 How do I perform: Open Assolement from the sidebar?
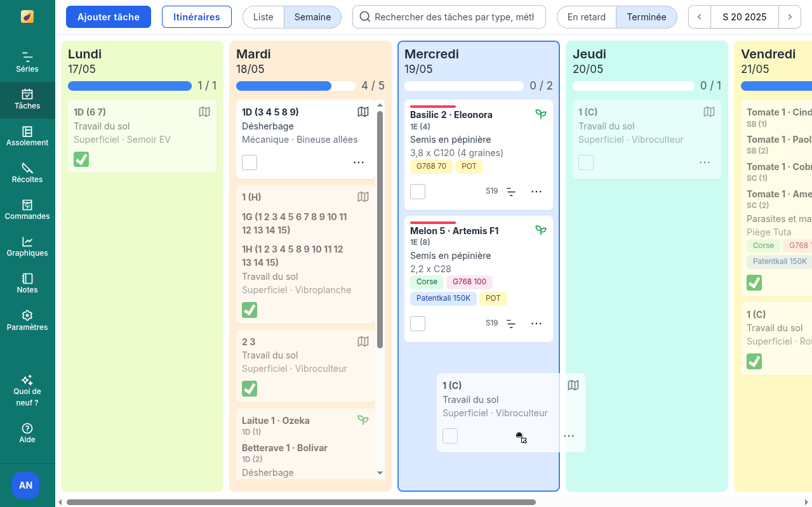point(27,136)
